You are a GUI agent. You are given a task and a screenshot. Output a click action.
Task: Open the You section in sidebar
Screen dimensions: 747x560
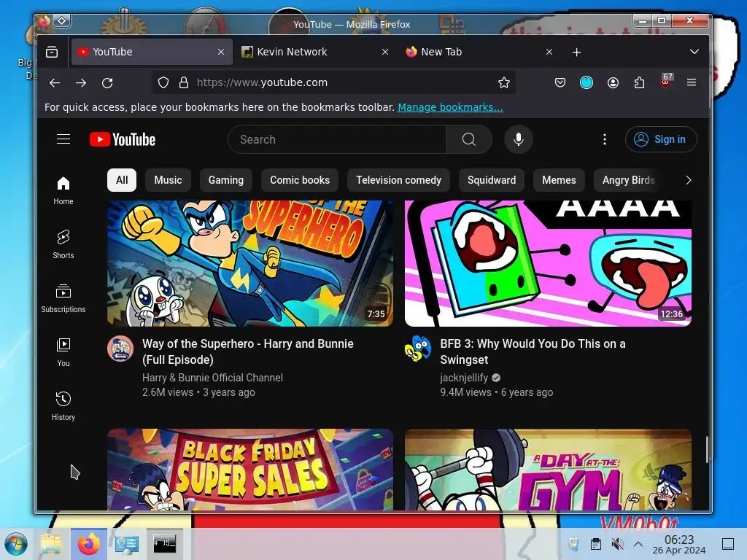click(63, 352)
